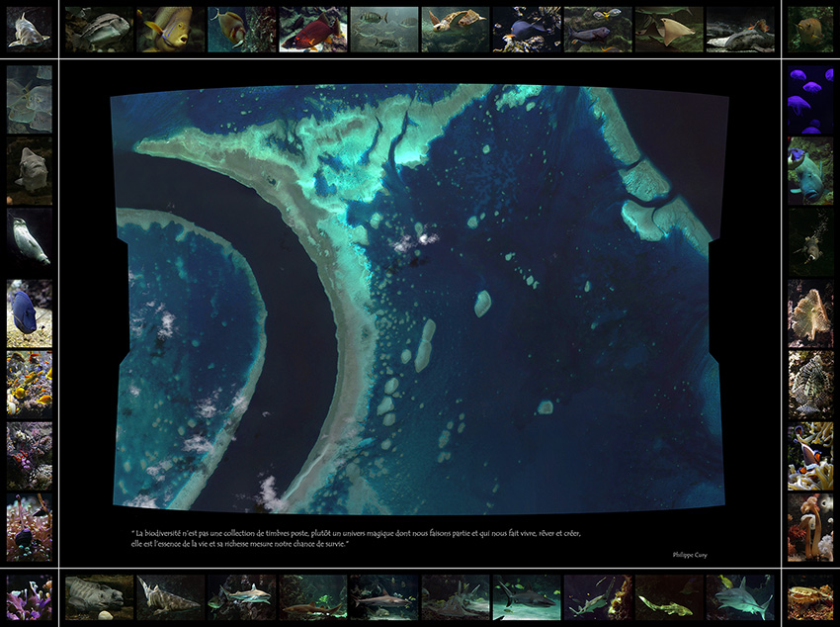
Task: Click the French biodiversity quote text
Action: (356, 539)
